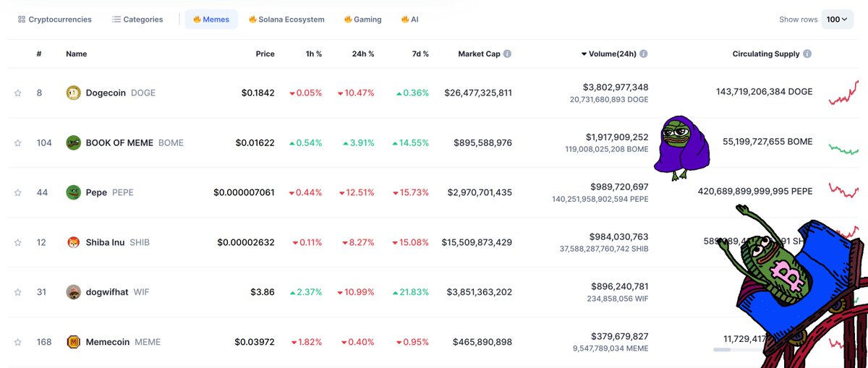
Task: Click BOOK OF MEME 7-day sparkline
Action: pos(843,148)
